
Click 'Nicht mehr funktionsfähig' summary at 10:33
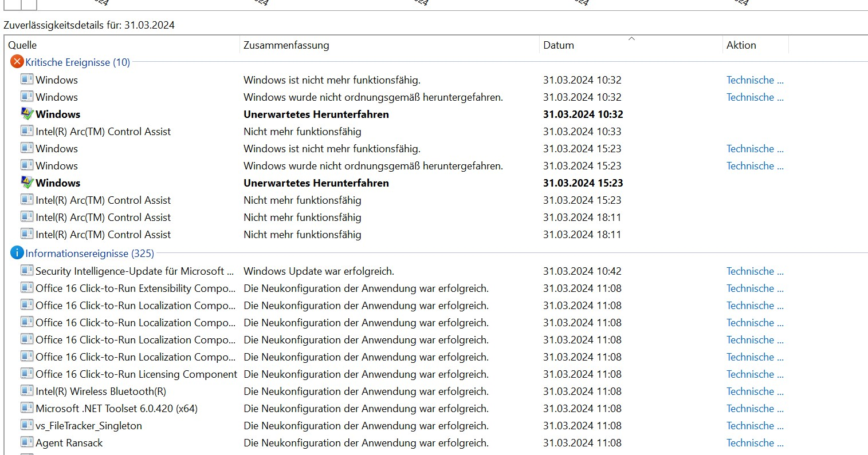pos(303,132)
